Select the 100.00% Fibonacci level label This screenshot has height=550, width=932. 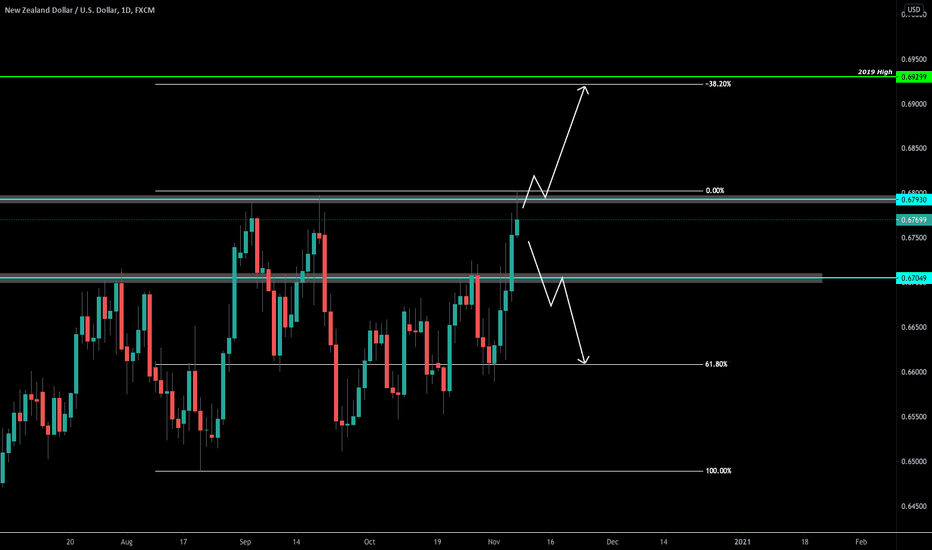tap(718, 471)
